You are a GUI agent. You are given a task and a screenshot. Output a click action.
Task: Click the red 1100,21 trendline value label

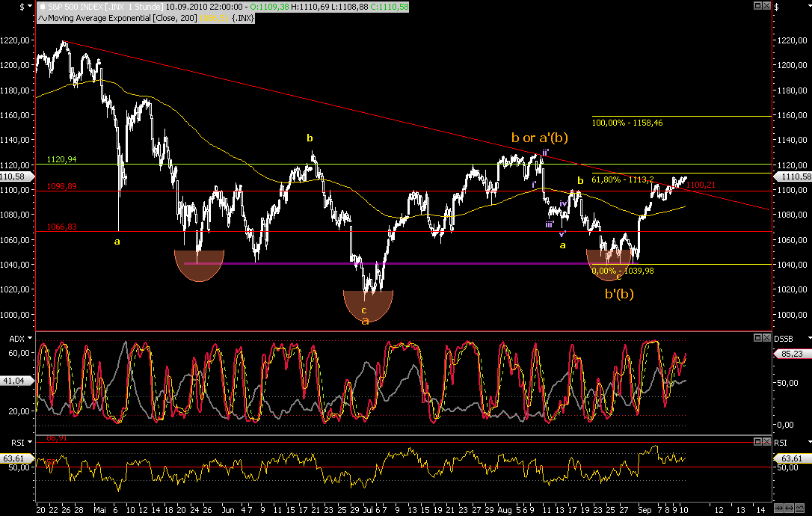pos(701,185)
